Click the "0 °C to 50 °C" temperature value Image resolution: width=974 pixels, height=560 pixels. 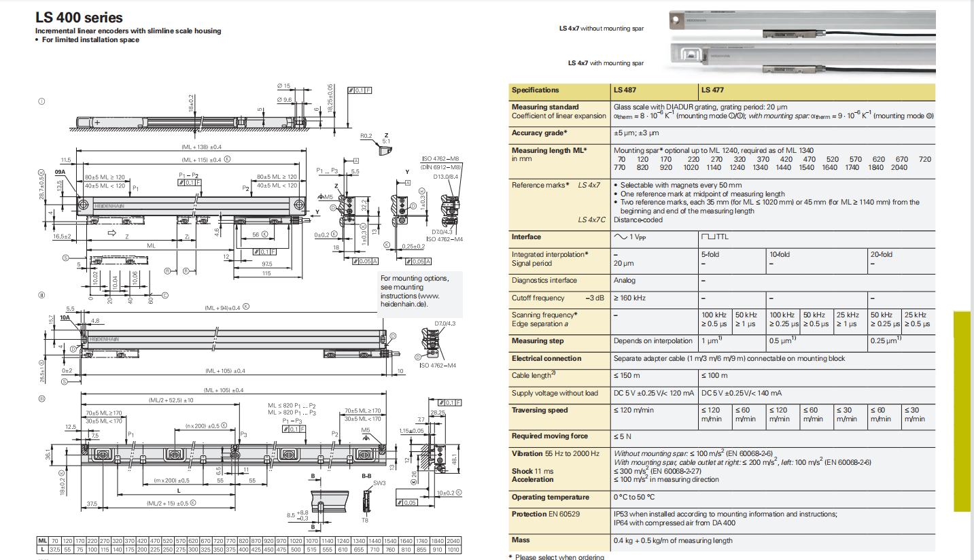(x=636, y=497)
